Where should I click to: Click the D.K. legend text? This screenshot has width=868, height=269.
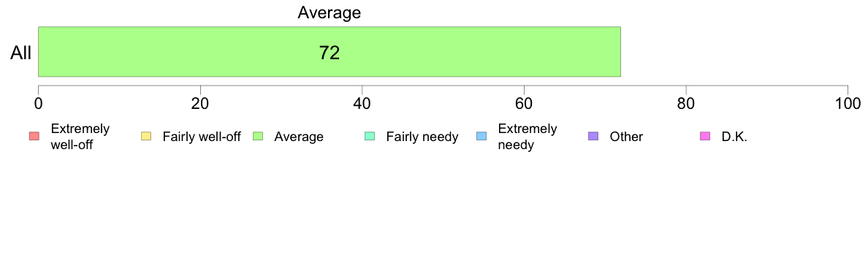(734, 137)
